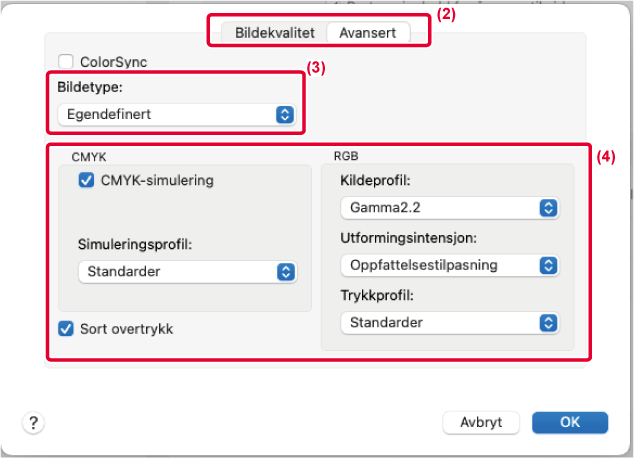The height and width of the screenshot is (458, 634).
Task: Click the Avbryt button
Action: (x=481, y=422)
